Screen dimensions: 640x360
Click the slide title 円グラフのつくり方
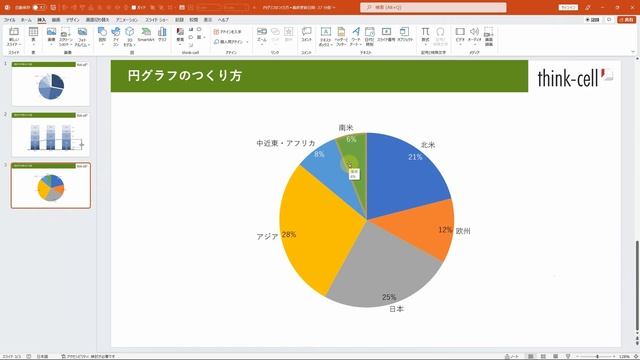click(184, 76)
